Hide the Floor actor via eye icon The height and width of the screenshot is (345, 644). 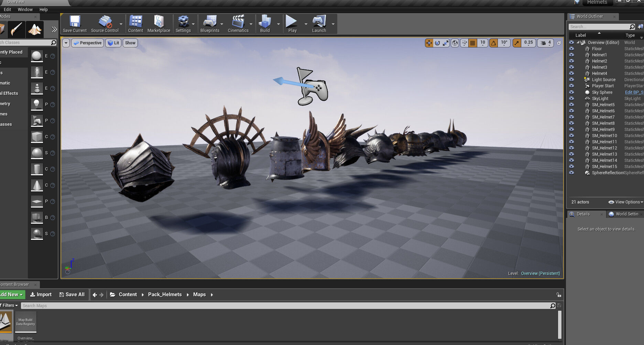tap(571, 49)
